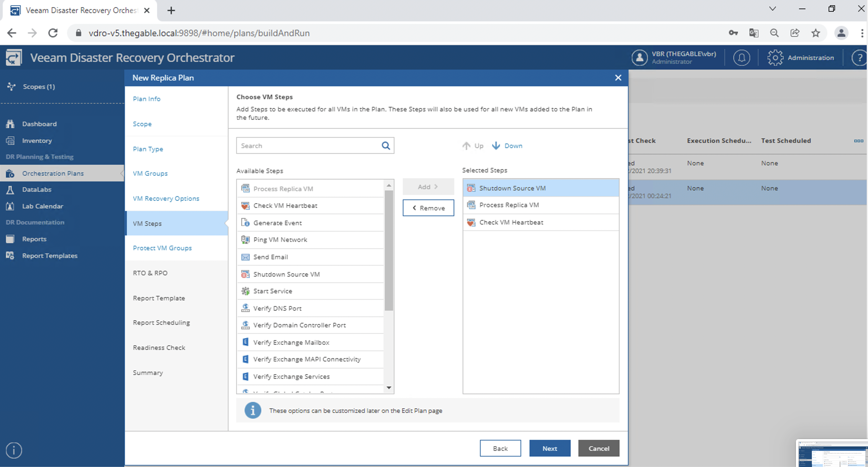This screenshot has height=467, width=868.
Task: Click Ping VM Network step icon
Action: click(245, 240)
